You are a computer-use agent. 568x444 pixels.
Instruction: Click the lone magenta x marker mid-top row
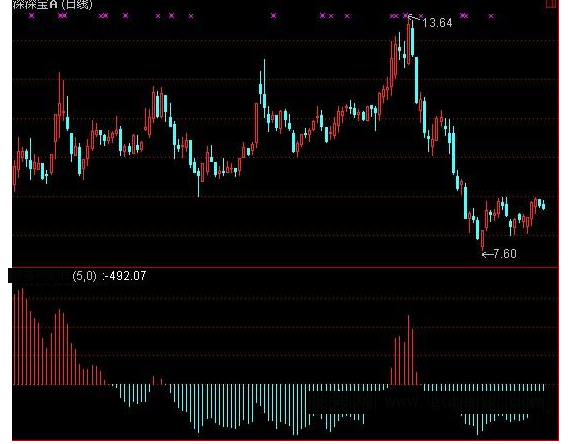click(x=273, y=16)
